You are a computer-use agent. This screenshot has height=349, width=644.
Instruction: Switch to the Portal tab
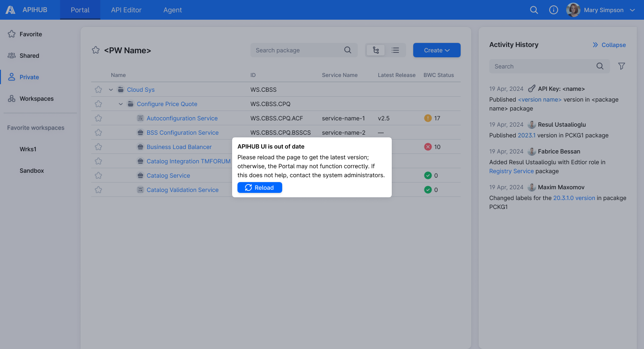[x=80, y=10]
